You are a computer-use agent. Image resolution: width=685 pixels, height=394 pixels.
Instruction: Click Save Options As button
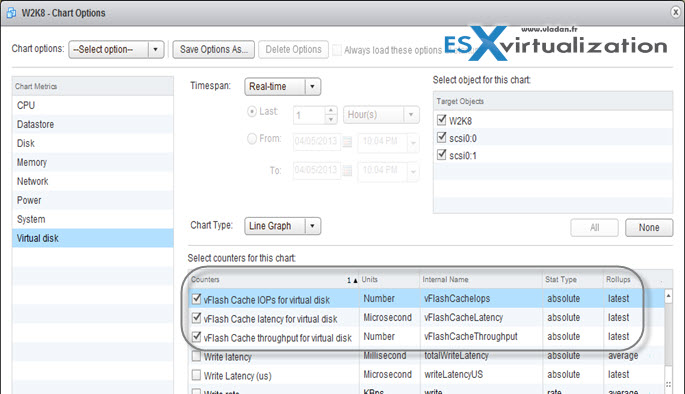coord(214,49)
